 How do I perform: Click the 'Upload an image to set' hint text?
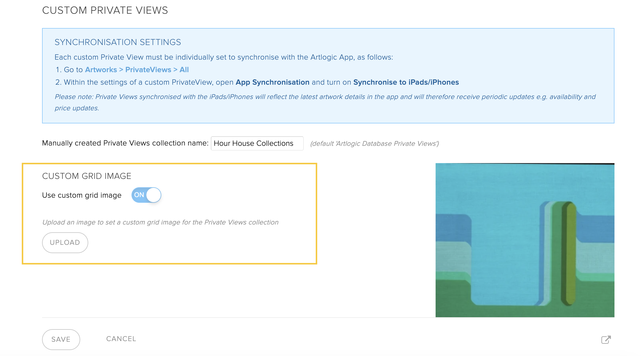160,222
